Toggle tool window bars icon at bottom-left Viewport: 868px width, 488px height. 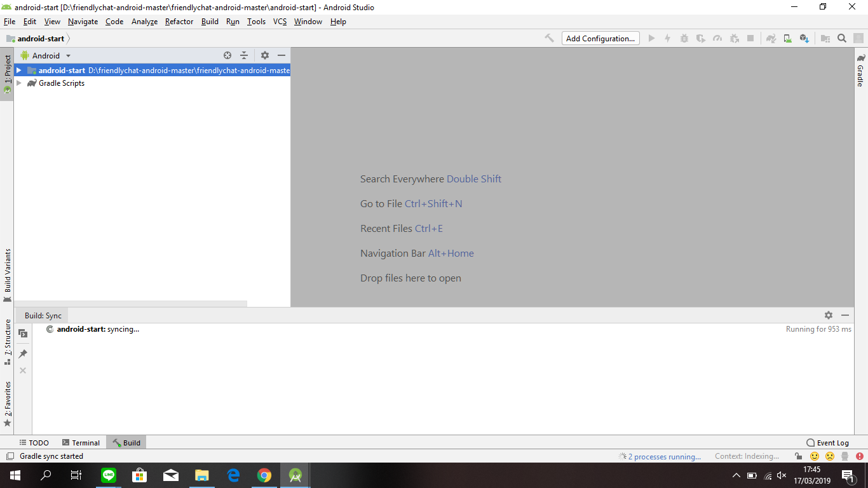coord(10,456)
